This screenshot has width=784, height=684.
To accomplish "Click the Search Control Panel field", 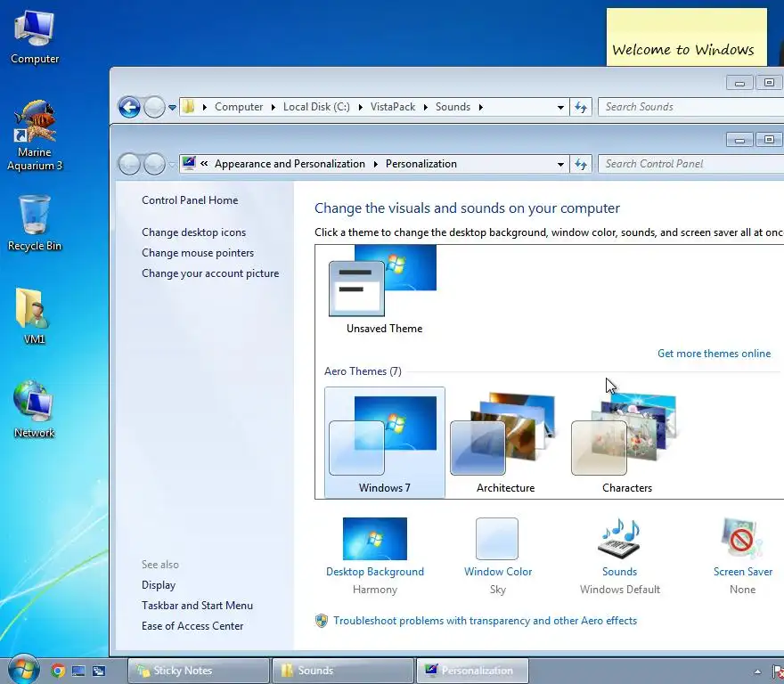I will (691, 164).
